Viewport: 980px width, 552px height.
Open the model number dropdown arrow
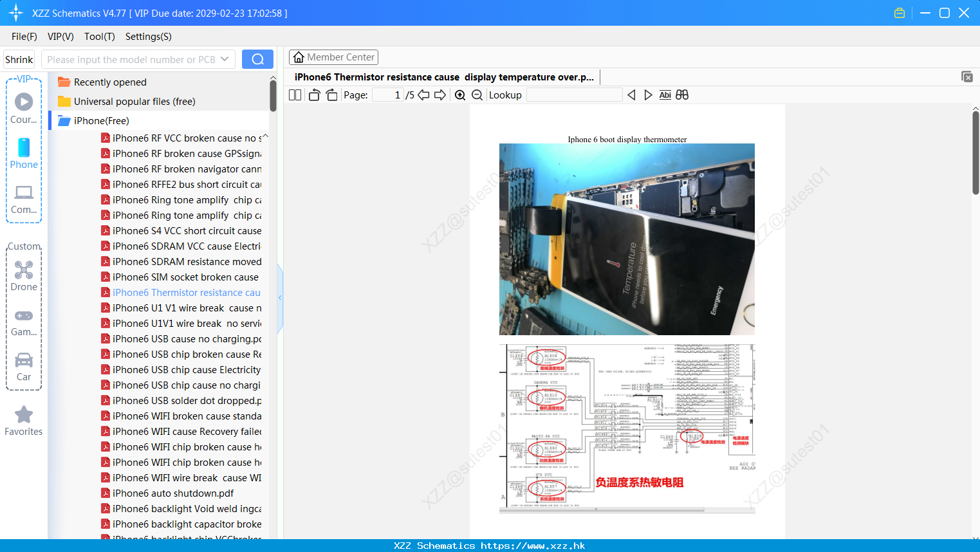click(225, 59)
